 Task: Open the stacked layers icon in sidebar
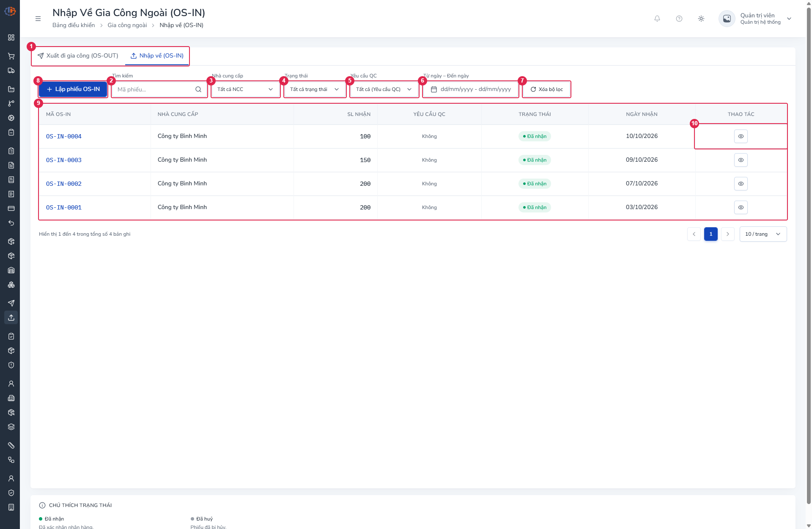(x=11, y=427)
